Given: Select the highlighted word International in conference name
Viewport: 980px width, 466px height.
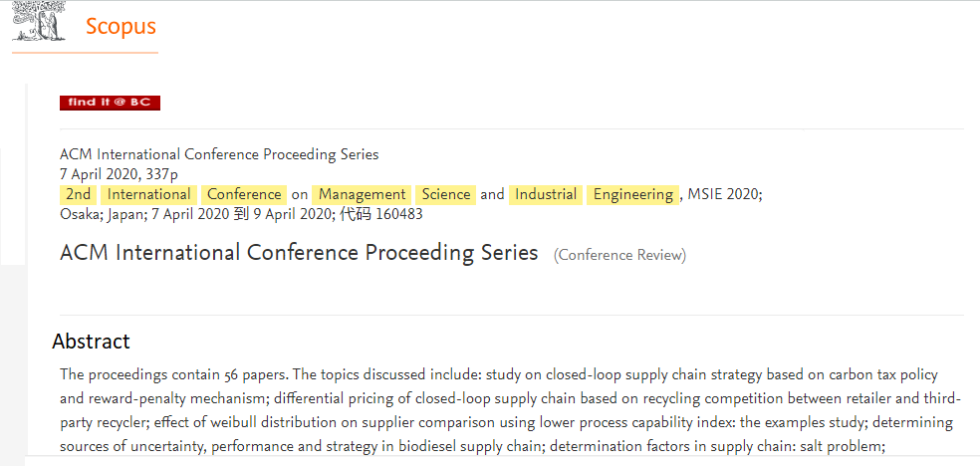Looking at the screenshot, I should [148, 195].
